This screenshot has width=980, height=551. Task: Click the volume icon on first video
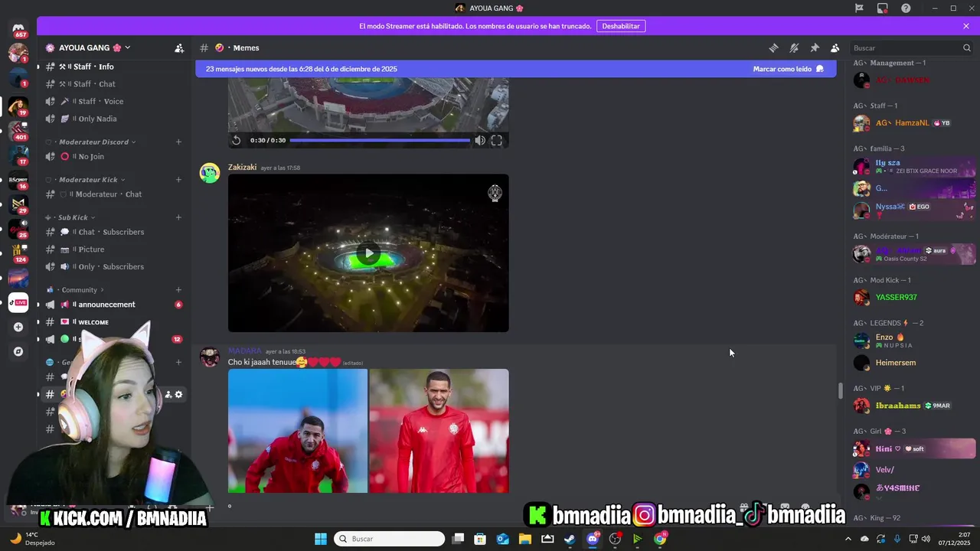(480, 140)
